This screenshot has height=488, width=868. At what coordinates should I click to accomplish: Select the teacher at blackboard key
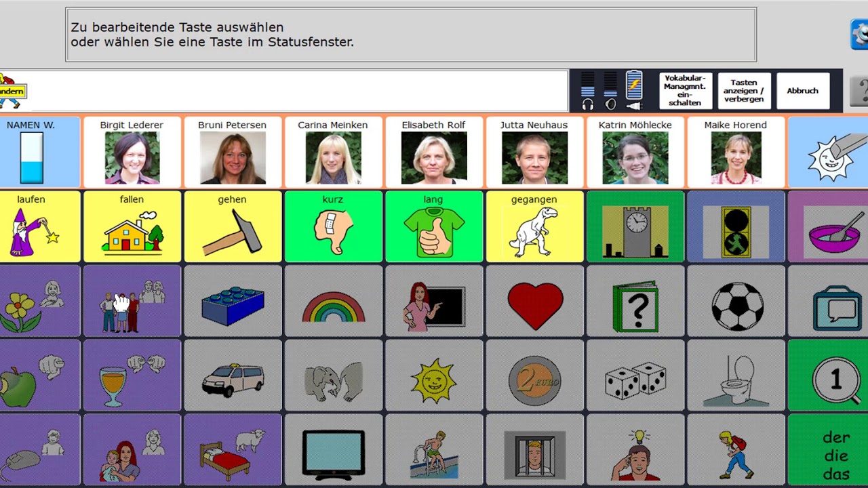434,301
